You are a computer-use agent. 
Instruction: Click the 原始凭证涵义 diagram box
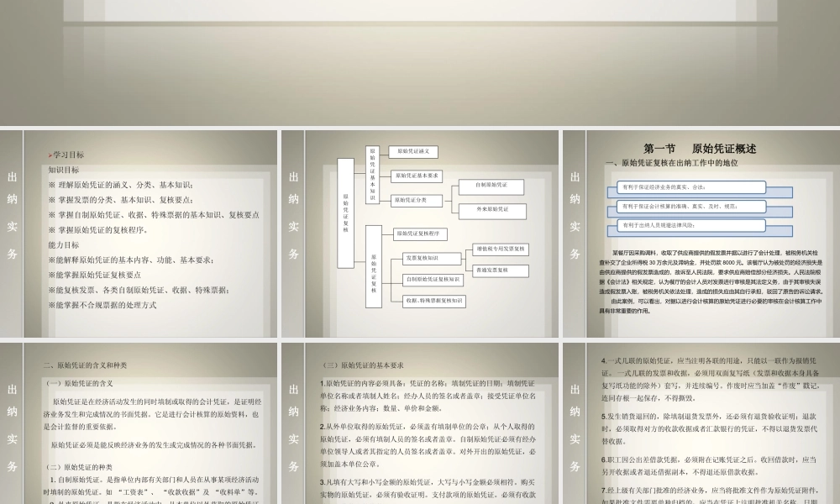[414, 152]
